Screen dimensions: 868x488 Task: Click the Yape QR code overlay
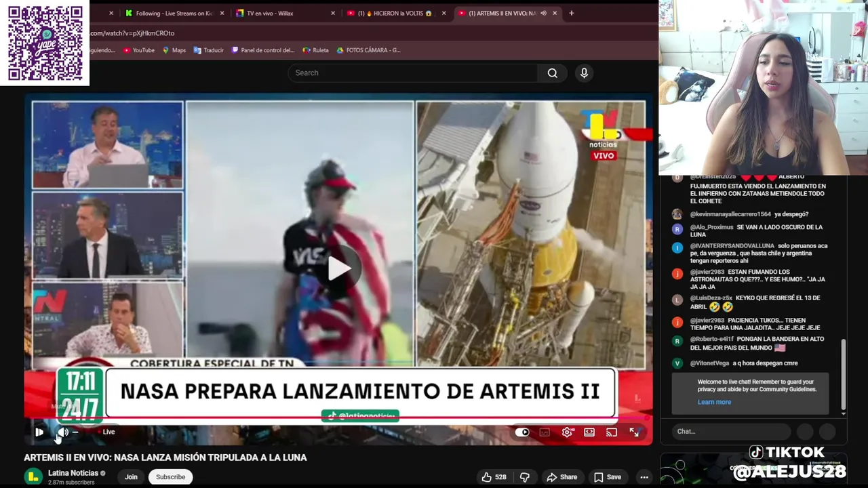click(x=45, y=43)
